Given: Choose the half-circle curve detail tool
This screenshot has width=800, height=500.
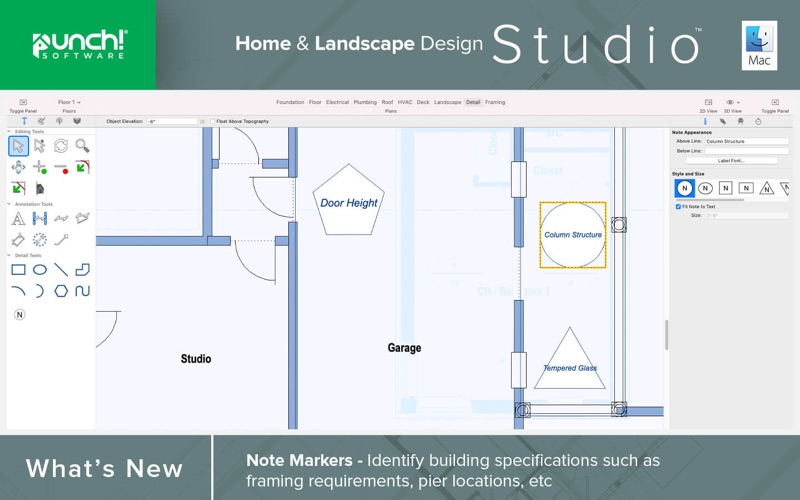Looking at the screenshot, I should pyautogui.click(x=40, y=291).
